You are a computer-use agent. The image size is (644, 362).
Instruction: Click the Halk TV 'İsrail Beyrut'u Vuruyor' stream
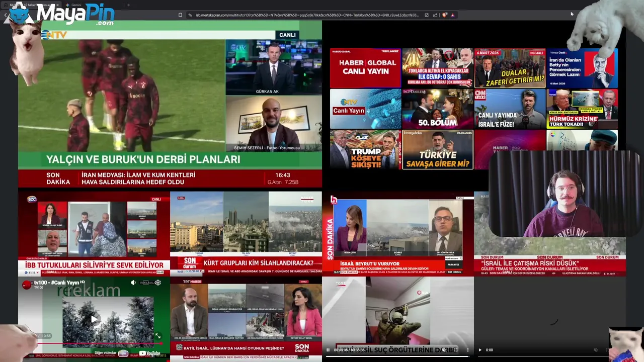click(398, 233)
